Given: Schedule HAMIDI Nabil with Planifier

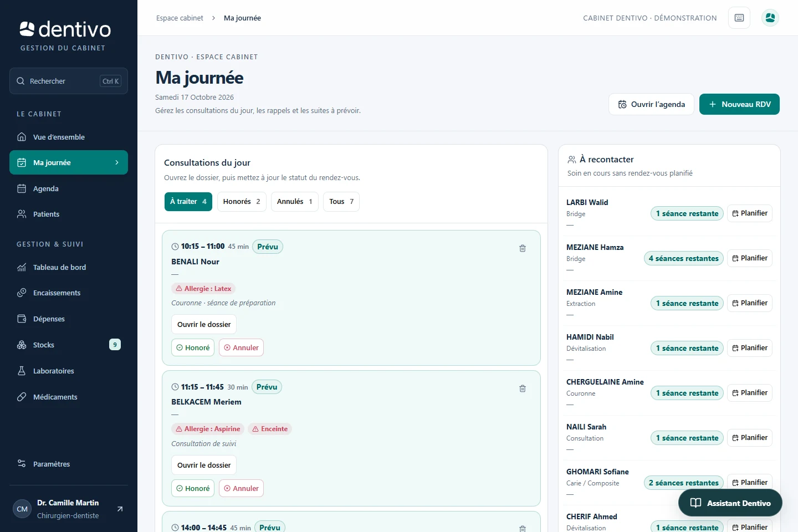Looking at the screenshot, I should [750, 348].
